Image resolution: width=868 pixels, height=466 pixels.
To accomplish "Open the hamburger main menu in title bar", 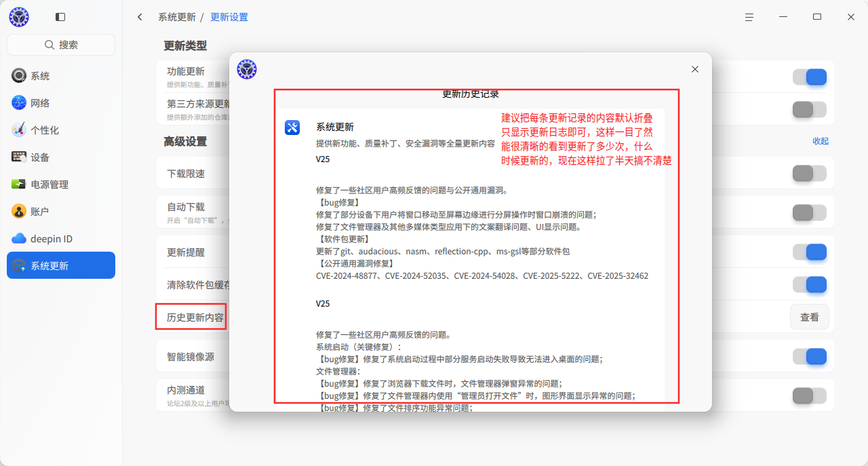I will coord(749,17).
